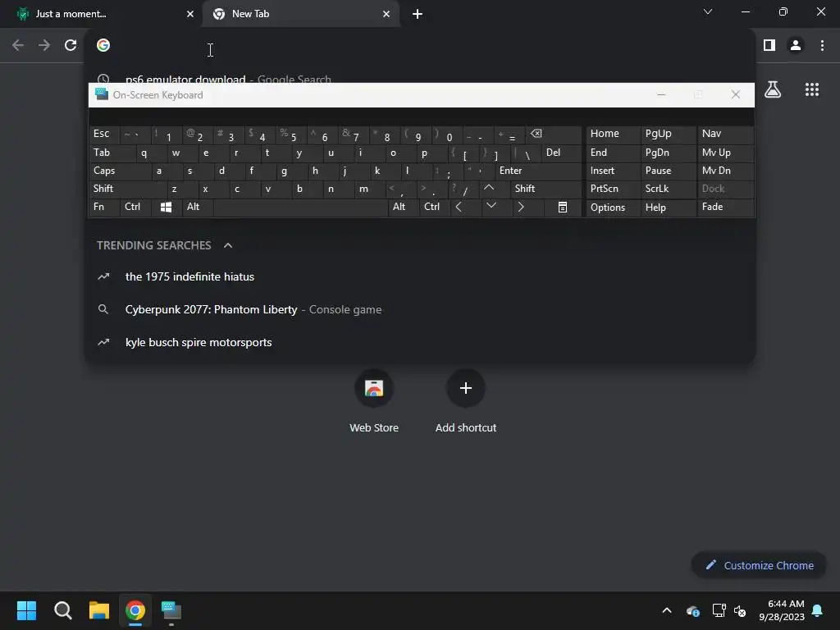The height and width of the screenshot is (630, 840).
Task: Tap Enter key on On-Screen Keyboard
Action: [538, 171]
